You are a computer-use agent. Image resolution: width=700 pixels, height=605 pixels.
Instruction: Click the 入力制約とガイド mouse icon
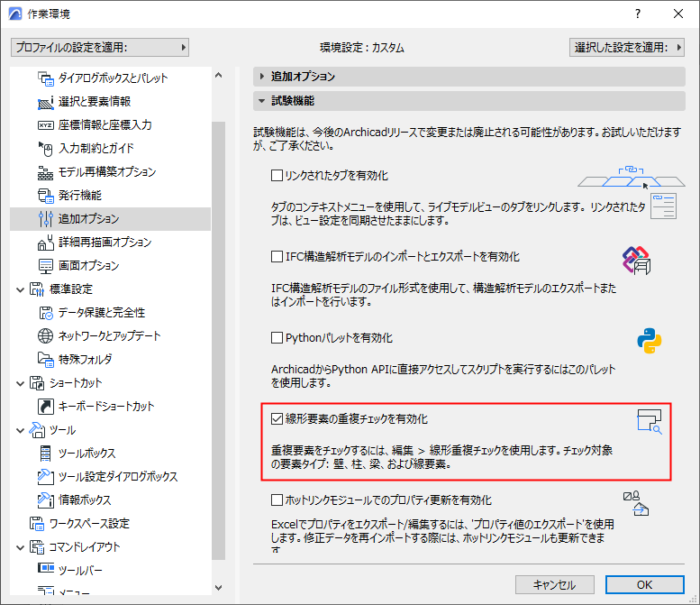click(x=46, y=149)
